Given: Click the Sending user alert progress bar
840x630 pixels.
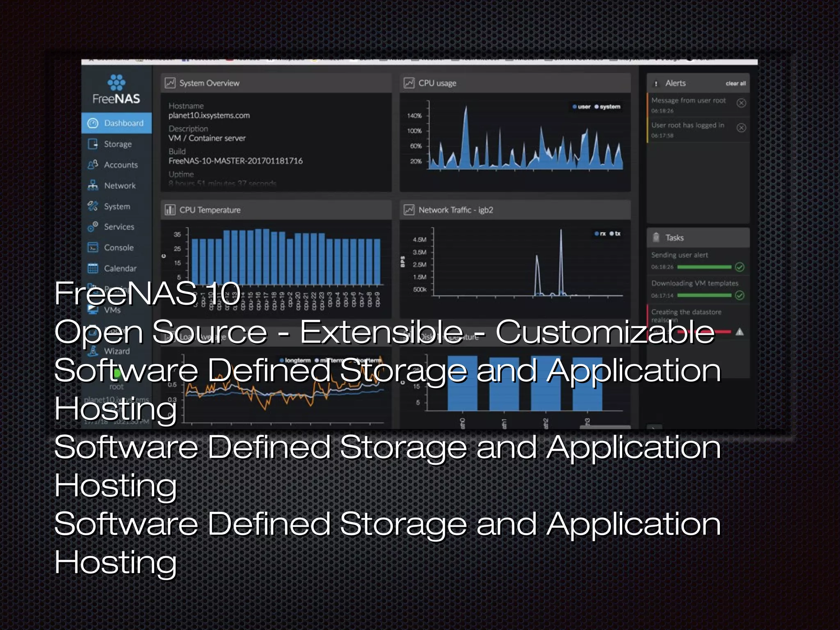Looking at the screenshot, I should (x=704, y=267).
